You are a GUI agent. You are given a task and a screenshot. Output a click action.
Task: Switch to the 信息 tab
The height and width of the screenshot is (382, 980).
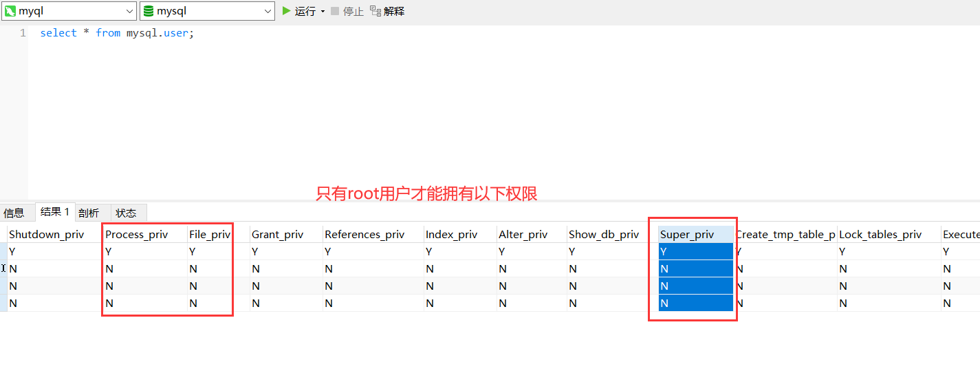pos(14,213)
